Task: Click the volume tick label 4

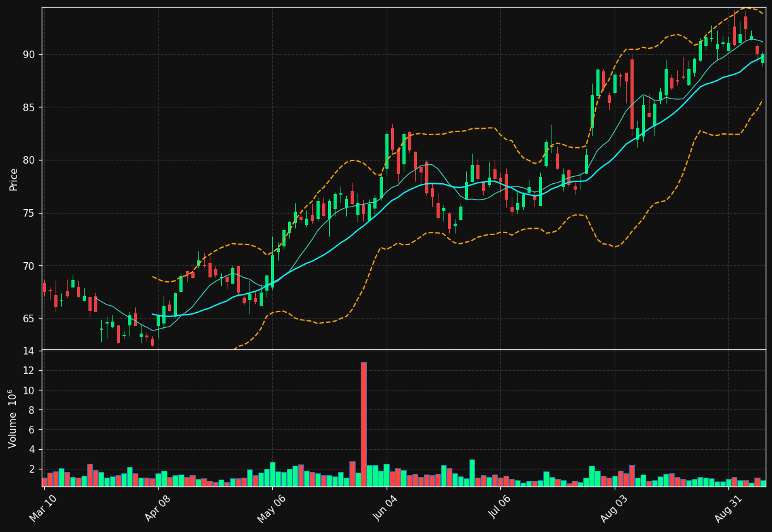Action: [32, 450]
